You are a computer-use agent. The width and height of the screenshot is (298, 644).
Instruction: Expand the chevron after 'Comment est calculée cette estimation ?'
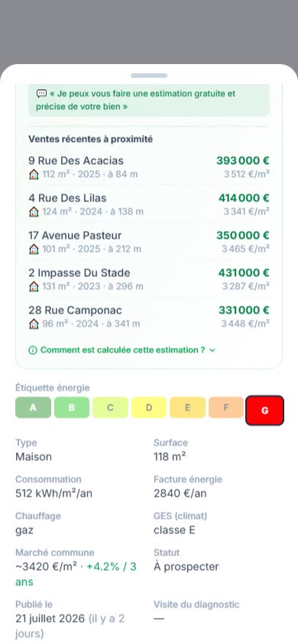click(212, 350)
